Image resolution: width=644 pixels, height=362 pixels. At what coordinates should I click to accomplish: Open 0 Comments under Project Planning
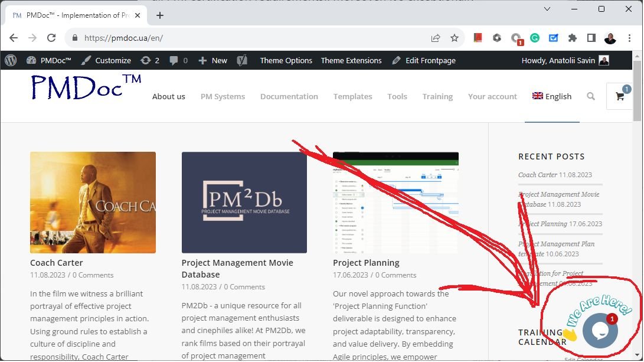[x=395, y=275]
